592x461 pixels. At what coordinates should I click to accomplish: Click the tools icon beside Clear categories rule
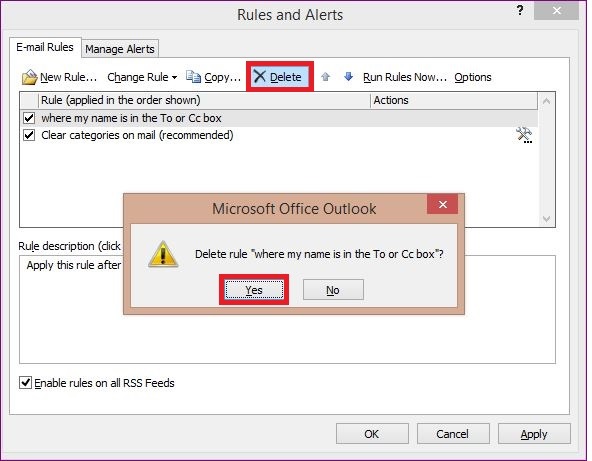[524, 135]
